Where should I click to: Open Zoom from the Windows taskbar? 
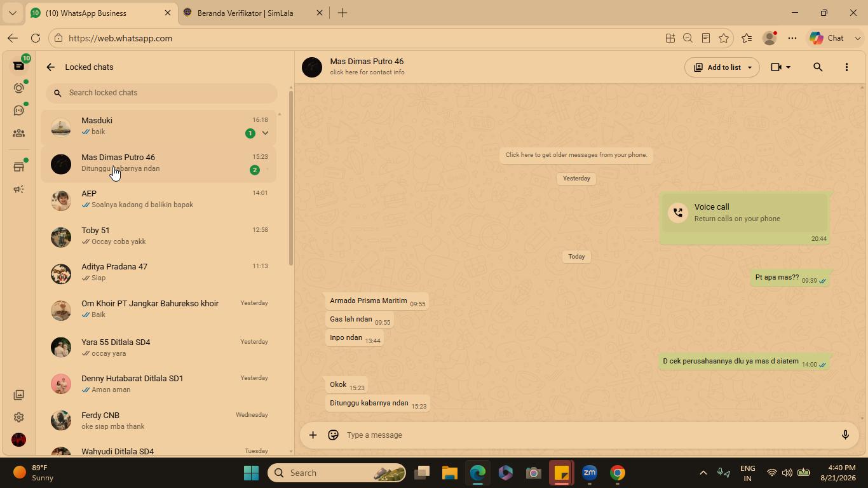pyautogui.click(x=590, y=473)
